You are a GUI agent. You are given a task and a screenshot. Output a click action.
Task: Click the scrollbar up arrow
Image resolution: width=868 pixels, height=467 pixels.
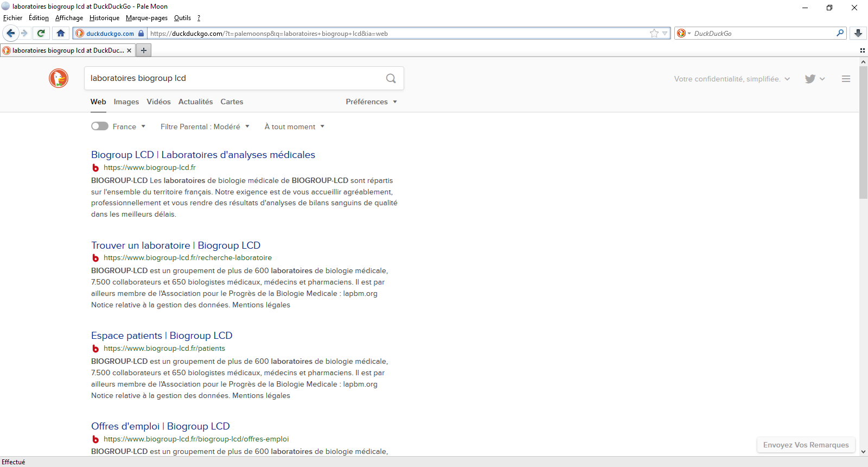click(864, 62)
